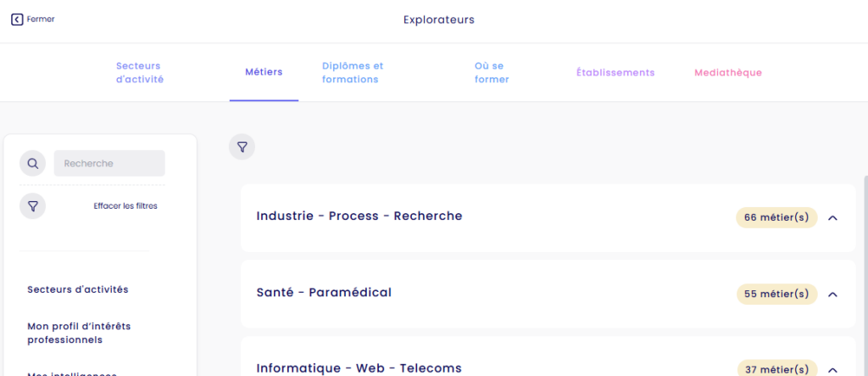The width and height of the screenshot is (868, 376).
Task: Collapse the Informatique - Web - Telecoms chevron
Action: [832, 370]
